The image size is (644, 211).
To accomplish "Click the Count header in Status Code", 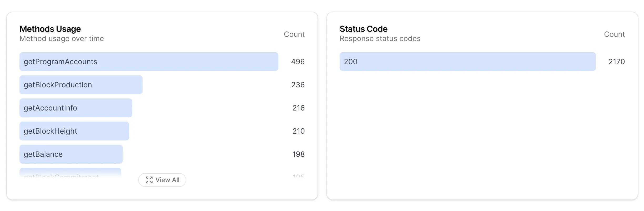I will click(614, 34).
